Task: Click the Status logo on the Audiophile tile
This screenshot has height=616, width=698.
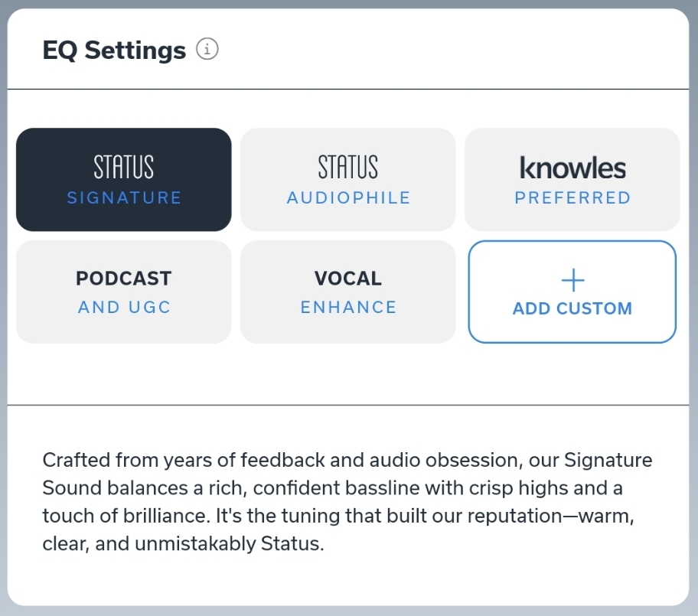Action: click(348, 167)
